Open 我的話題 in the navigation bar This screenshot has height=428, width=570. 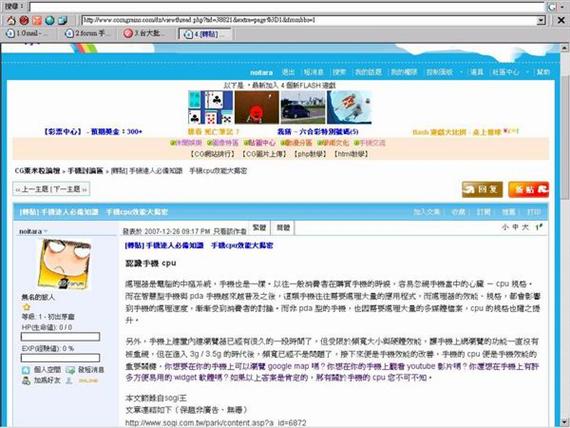point(368,72)
